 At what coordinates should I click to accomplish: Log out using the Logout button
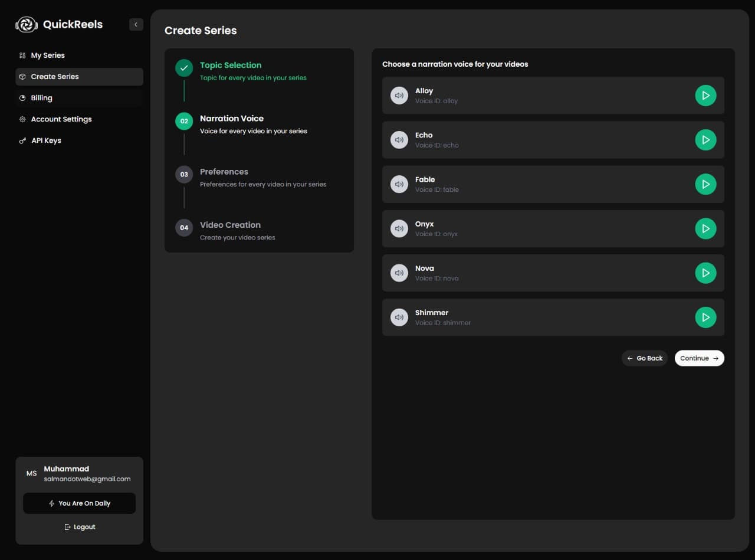pos(80,527)
